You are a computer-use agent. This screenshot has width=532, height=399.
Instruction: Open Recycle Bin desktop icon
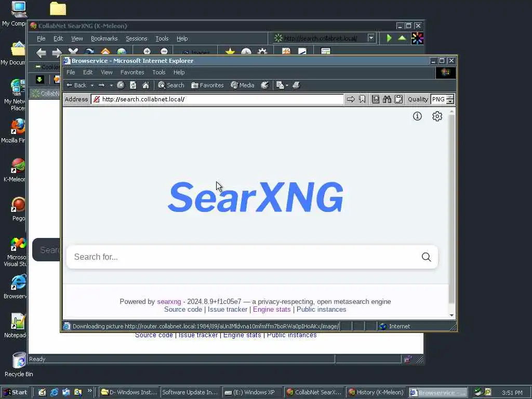point(19,364)
